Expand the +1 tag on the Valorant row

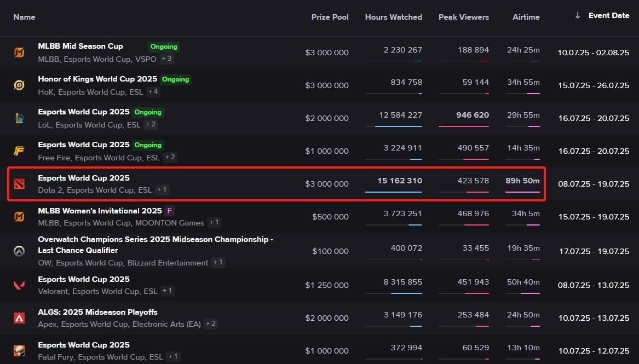(x=167, y=291)
